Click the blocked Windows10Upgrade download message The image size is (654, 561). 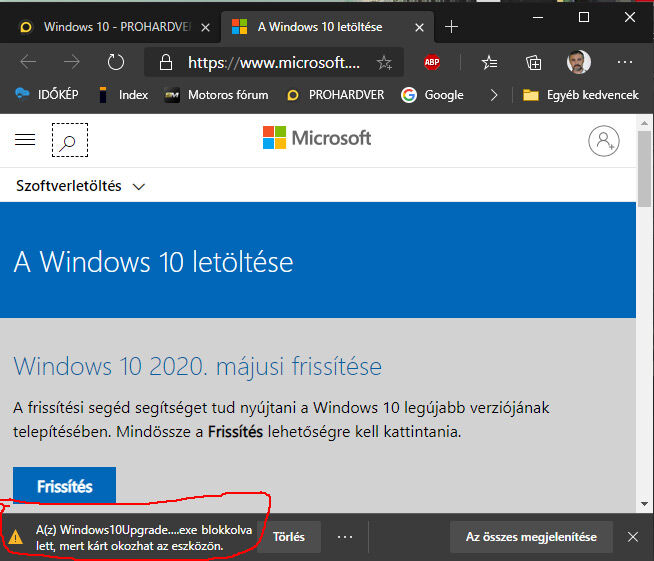[144, 538]
